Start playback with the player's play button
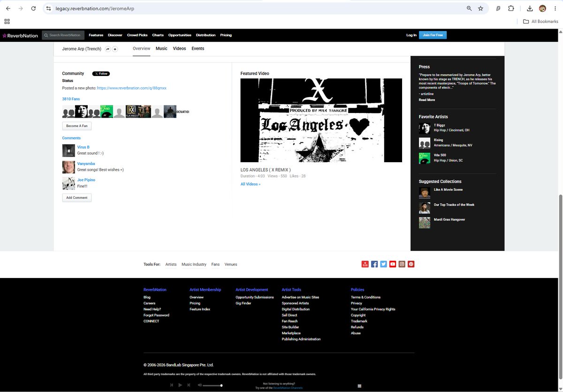The image size is (563, 392). [180, 385]
